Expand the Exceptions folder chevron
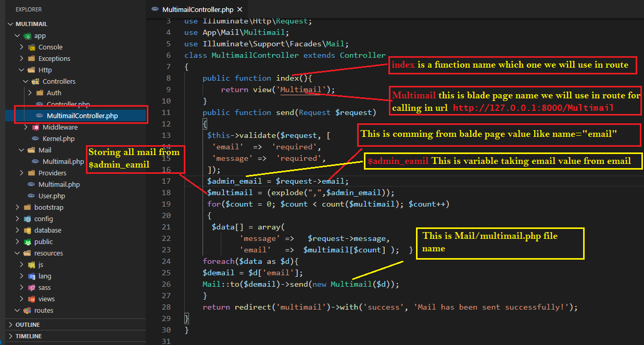Viewport: 644px width, 345px height. [21, 59]
